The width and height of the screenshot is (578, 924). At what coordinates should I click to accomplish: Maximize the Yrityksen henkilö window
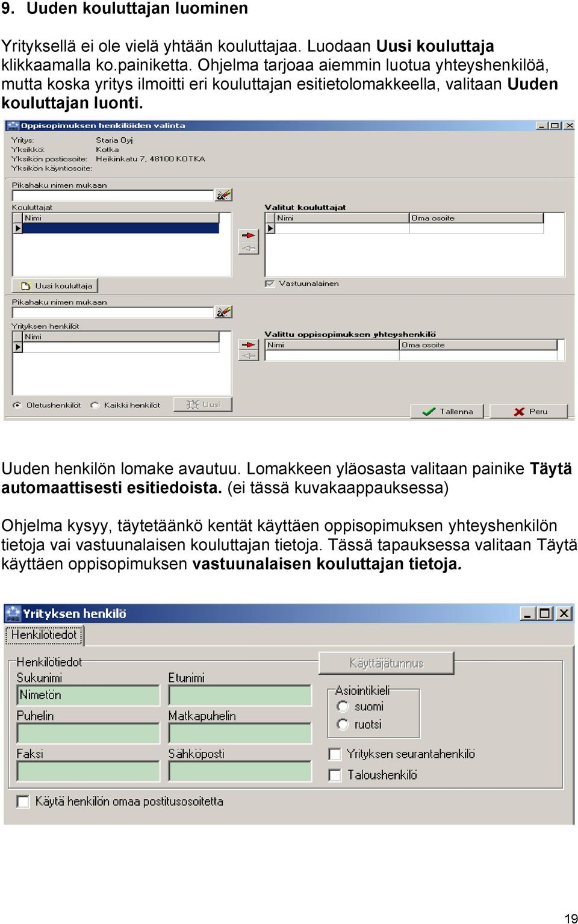[545, 613]
